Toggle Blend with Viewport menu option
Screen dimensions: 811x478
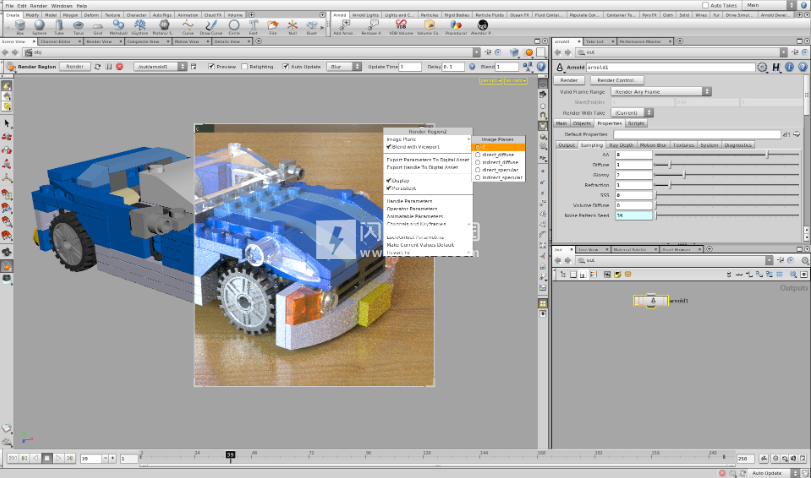click(427, 147)
